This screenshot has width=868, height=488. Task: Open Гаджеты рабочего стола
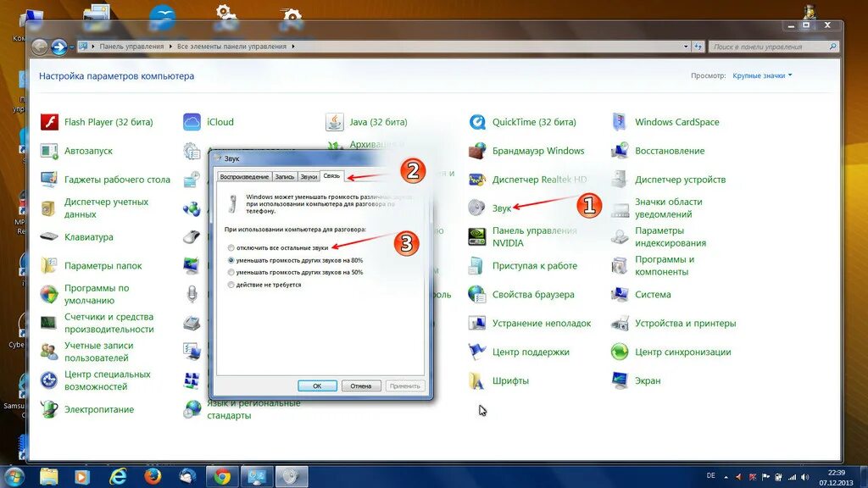[x=105, y=180]
